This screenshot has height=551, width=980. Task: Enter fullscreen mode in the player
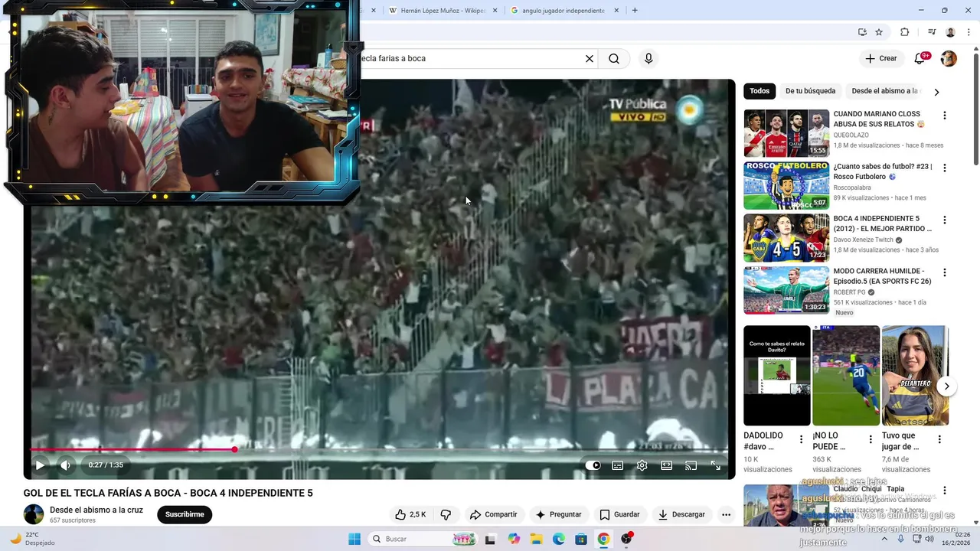click(x=716, y=465)
